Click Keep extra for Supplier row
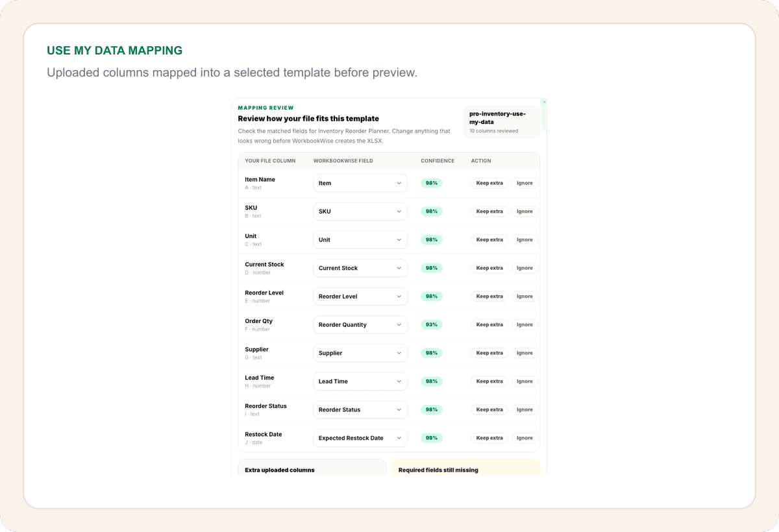This screenshot has height=532, width=779. click(x=489, y=353)
